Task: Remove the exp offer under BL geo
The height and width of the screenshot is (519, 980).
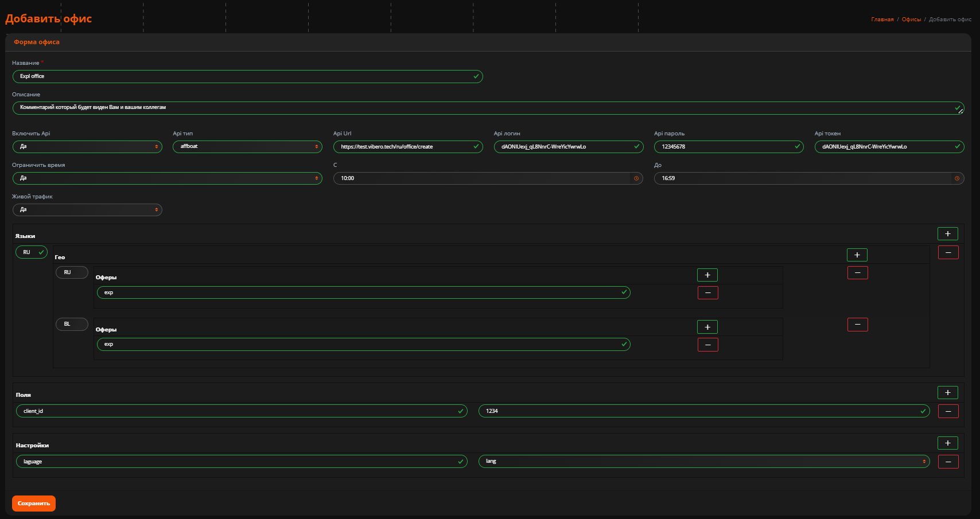Action: (707, 345)
